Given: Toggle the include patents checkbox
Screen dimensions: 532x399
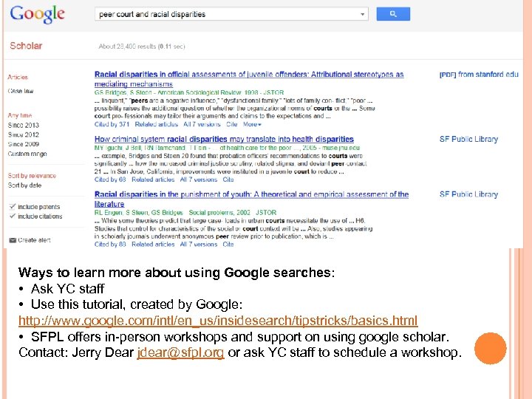Looking at the screenshot, I should tap(13, 207).
